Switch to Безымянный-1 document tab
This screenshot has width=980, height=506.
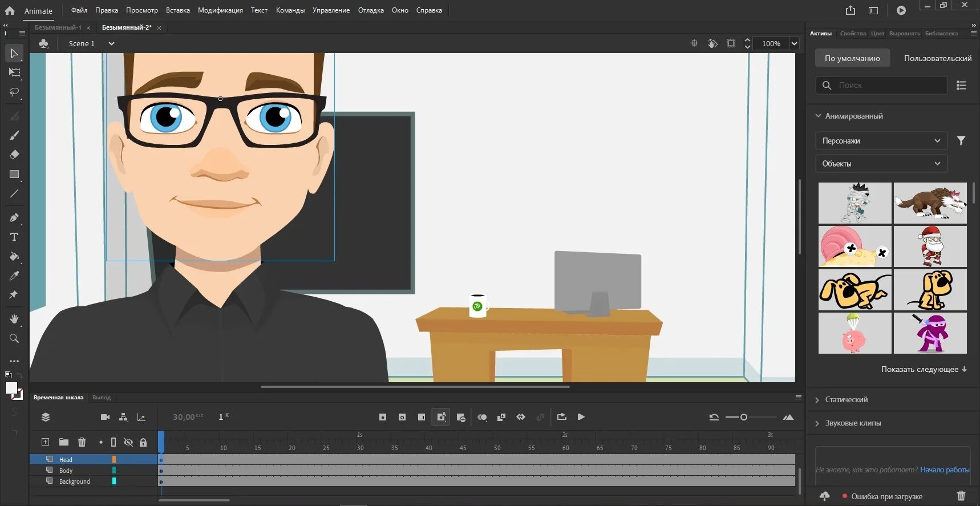(58, 27)
